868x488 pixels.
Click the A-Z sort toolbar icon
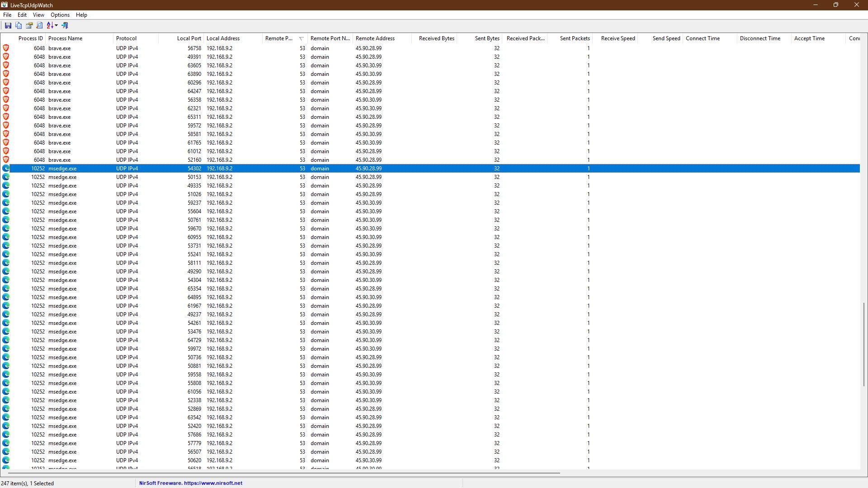click(50, 26)
